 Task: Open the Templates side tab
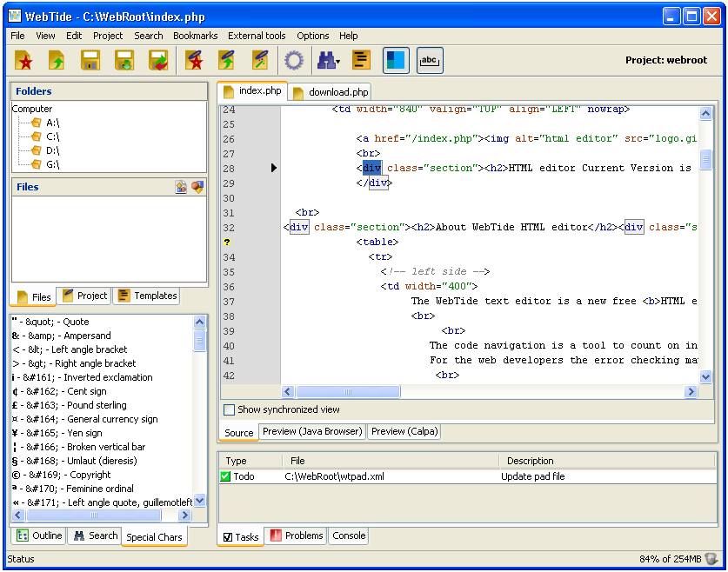147,296
